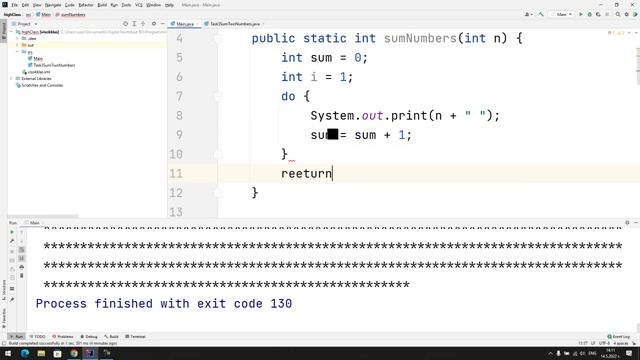Viewport: 640px width, 360px height.
Task: Open the Navigate menu
Action: (x=53, y=5)
